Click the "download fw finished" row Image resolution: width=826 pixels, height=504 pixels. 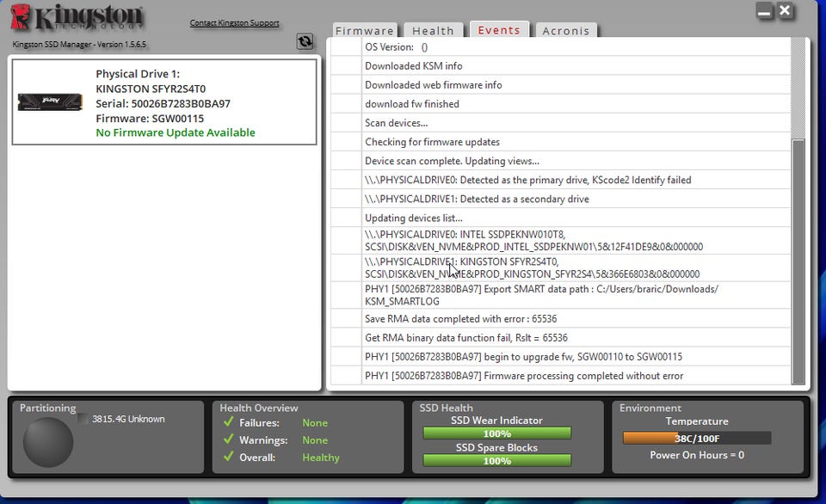[560, 104]
